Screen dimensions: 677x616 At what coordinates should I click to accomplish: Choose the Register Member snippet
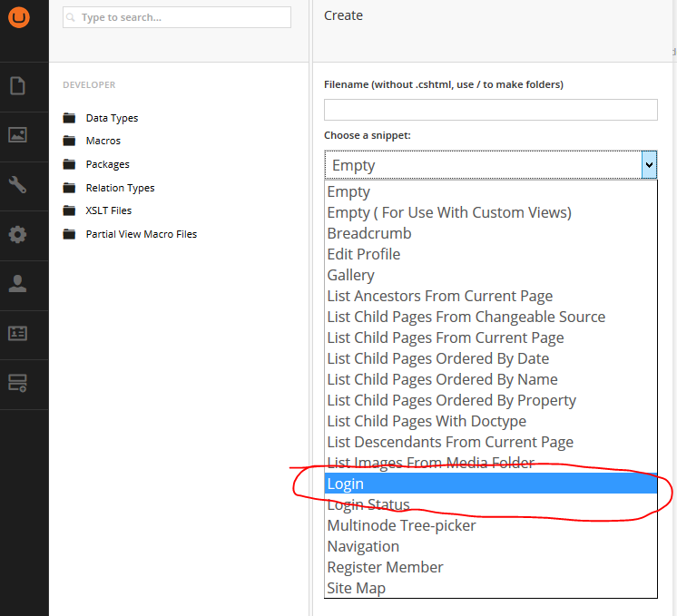click(x=491, y=567)
